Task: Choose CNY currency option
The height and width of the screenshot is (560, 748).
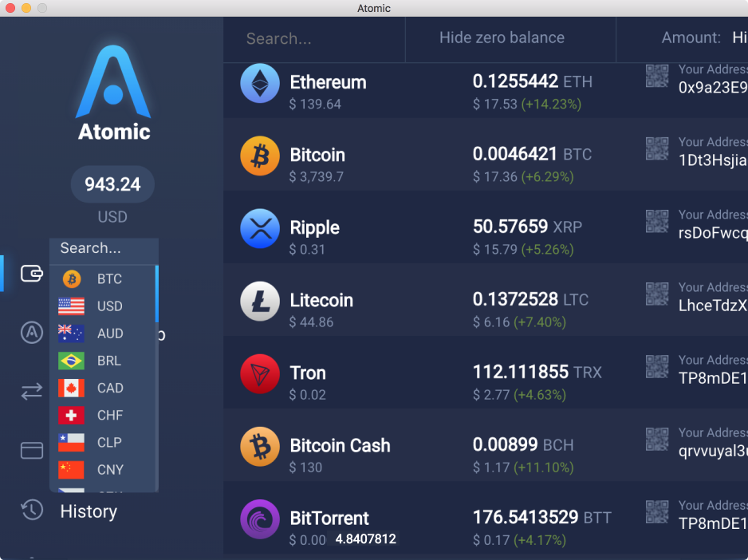Action: (x=102, y=469)
